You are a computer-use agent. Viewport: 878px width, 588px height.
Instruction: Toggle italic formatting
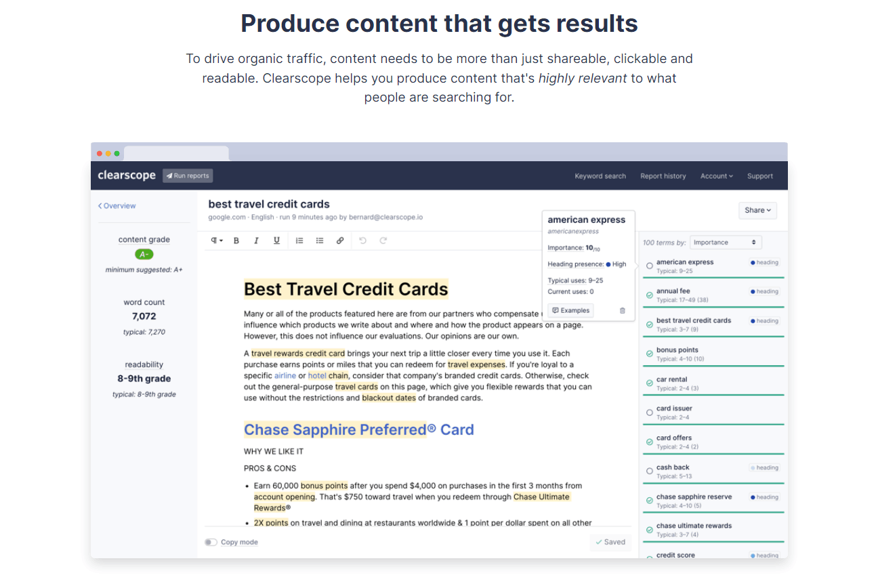(x=256, y=240)
